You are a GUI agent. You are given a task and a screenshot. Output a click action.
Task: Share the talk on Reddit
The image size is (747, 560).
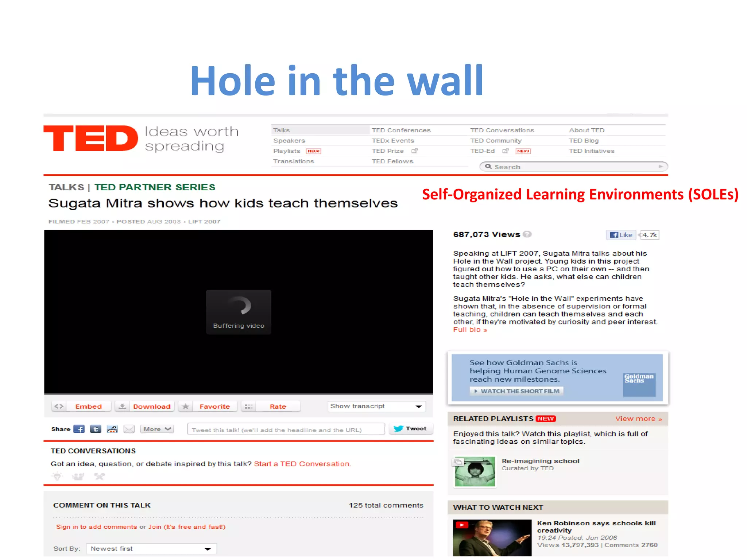click(x=112, y=429)
